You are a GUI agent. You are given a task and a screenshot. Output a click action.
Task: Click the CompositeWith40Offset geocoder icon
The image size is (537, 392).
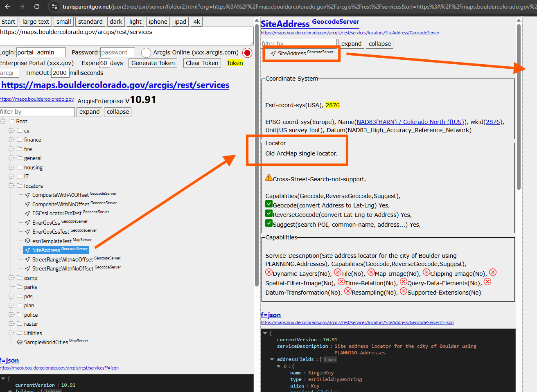coord(27,195)
